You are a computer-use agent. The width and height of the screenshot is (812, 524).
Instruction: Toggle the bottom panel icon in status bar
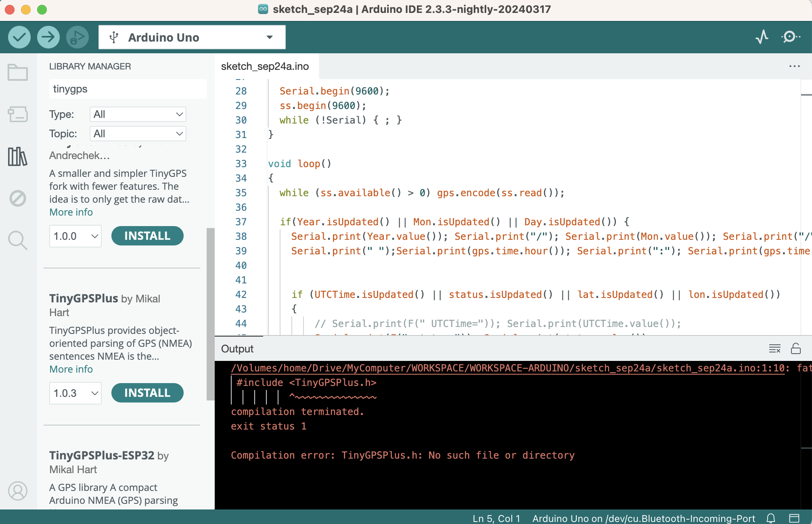[794, 518]
